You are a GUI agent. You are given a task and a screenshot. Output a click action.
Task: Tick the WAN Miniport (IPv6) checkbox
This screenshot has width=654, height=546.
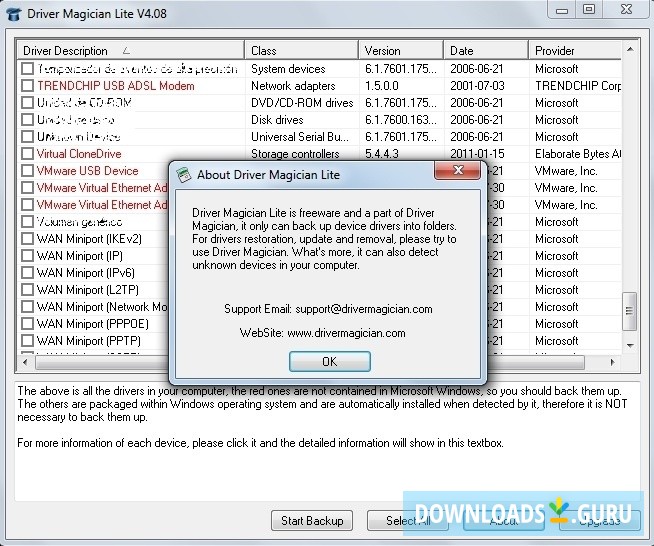tap(28, 273)
